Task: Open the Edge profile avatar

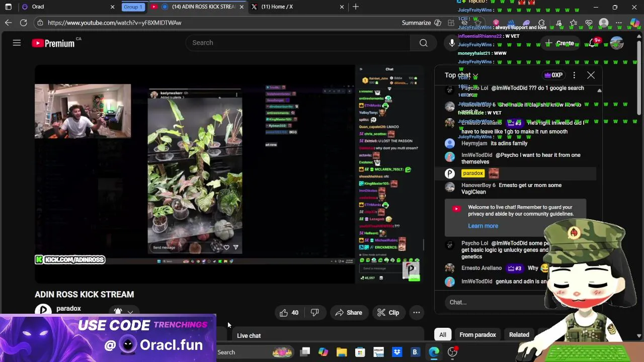Action: click(604, 23)
